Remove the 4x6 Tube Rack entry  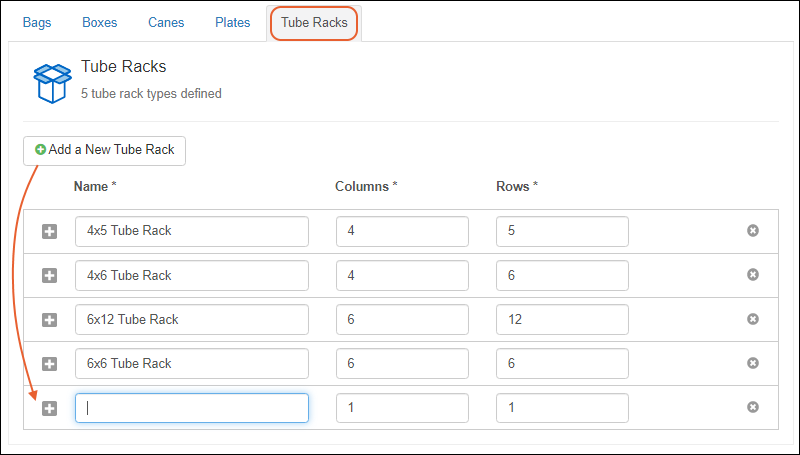pos(753,275)
